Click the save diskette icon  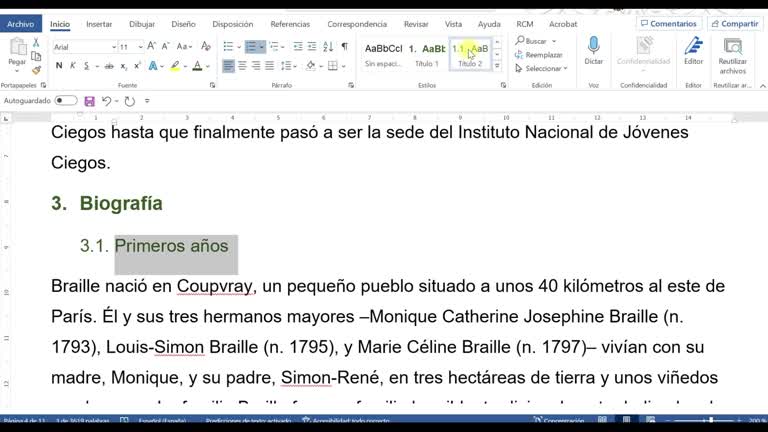coord(90,101)
